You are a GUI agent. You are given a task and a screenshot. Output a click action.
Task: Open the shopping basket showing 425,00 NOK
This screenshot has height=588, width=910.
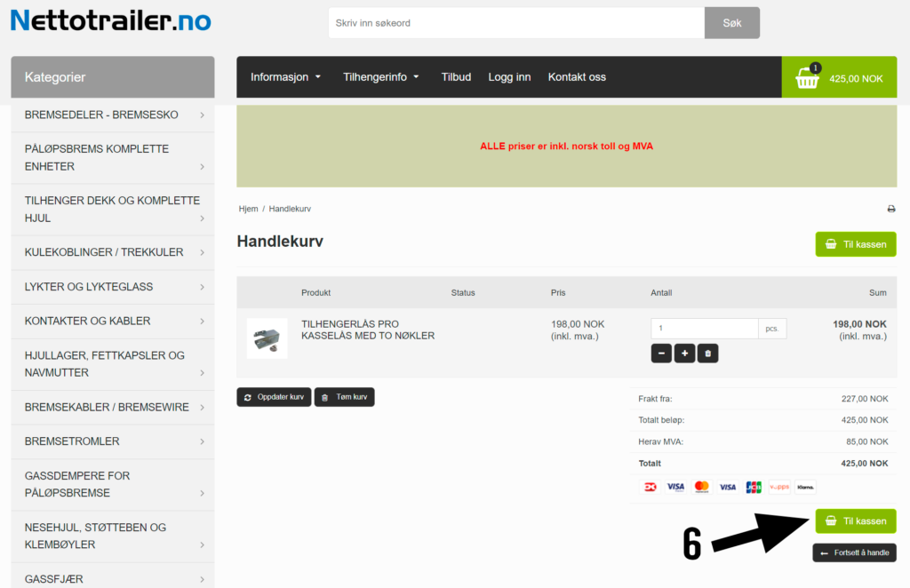tap(839, 77)
